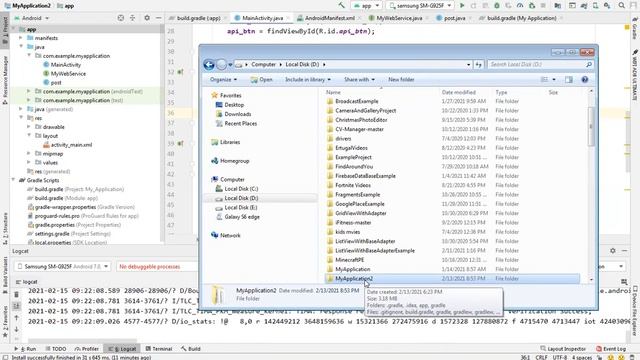This screenshot has height=360, width=640.
Task: Click Explorer search magnifier icon
Action: point(589,64)
